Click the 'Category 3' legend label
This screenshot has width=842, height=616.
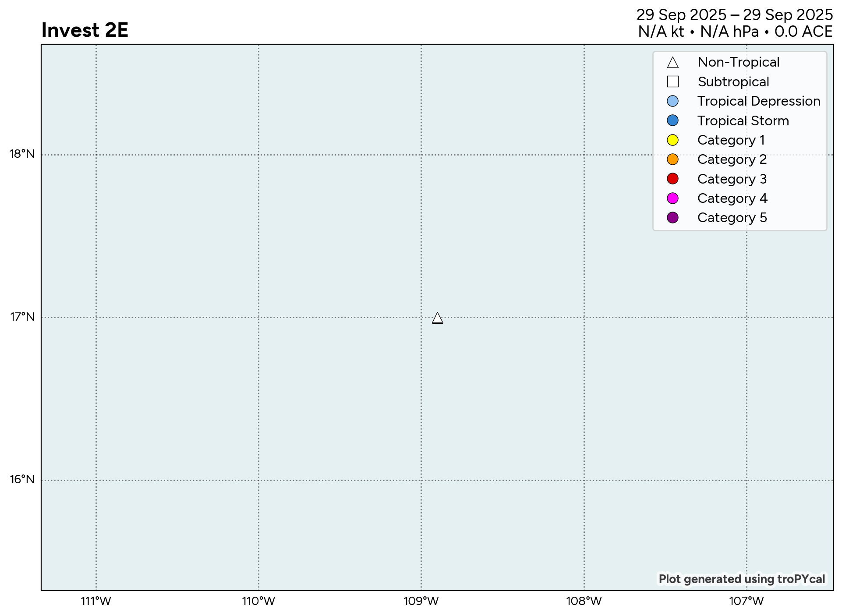click(732, 179)
